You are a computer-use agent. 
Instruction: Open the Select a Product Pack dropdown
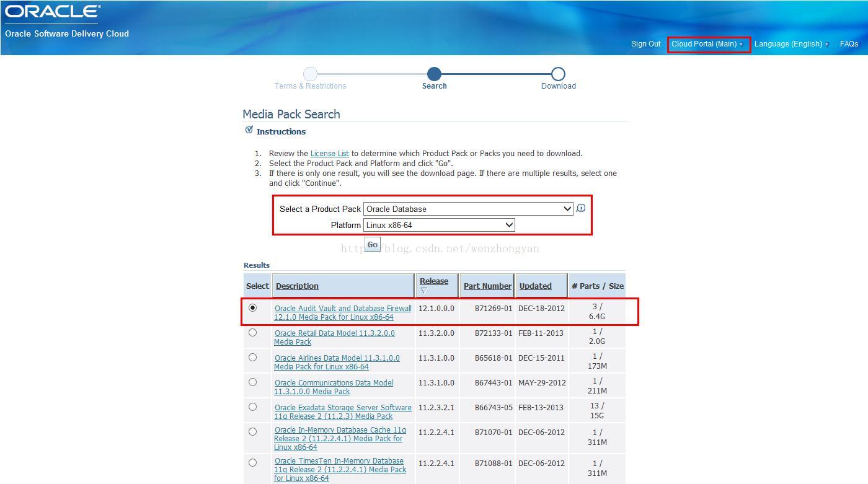coord(468,209)
